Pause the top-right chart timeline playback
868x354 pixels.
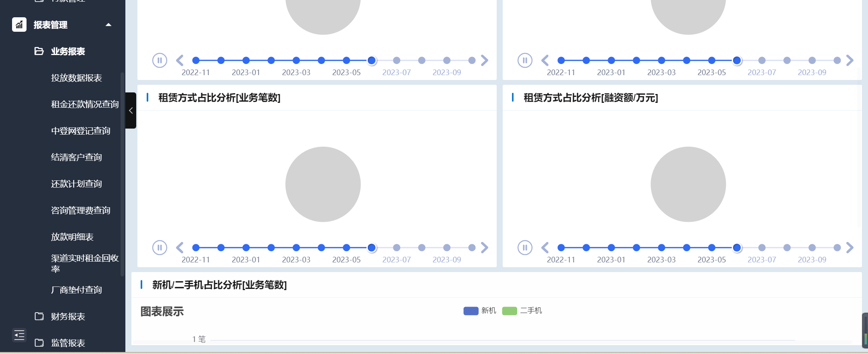coord(525,60)
